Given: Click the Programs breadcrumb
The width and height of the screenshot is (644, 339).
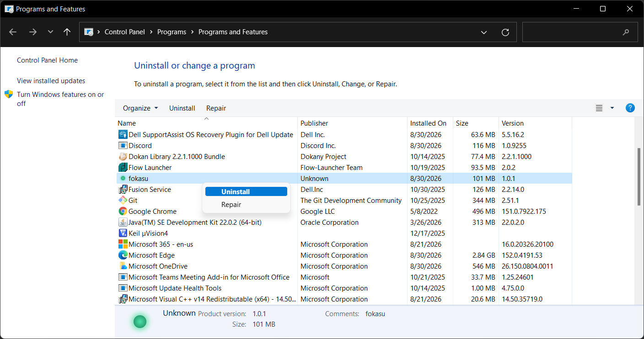Looking at the screenshot, I should (172, 32).
